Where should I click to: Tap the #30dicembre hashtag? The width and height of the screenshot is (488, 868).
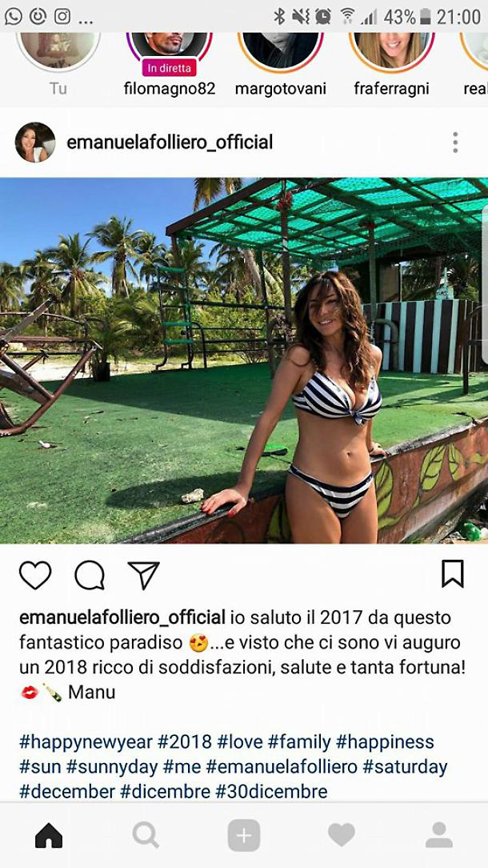271,792
